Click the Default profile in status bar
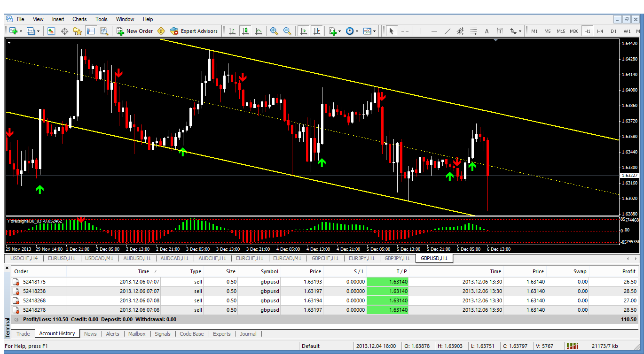644x354 pixels. pyautogui.click(x=311, y=346)
